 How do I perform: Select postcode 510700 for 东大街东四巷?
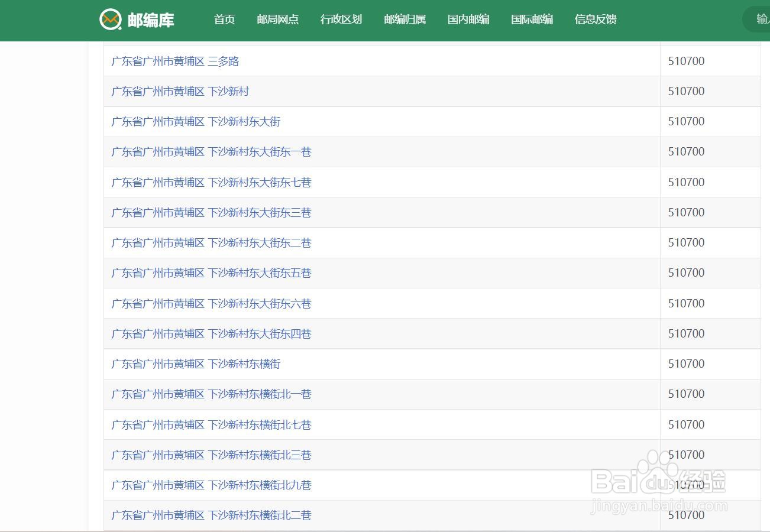686,333
